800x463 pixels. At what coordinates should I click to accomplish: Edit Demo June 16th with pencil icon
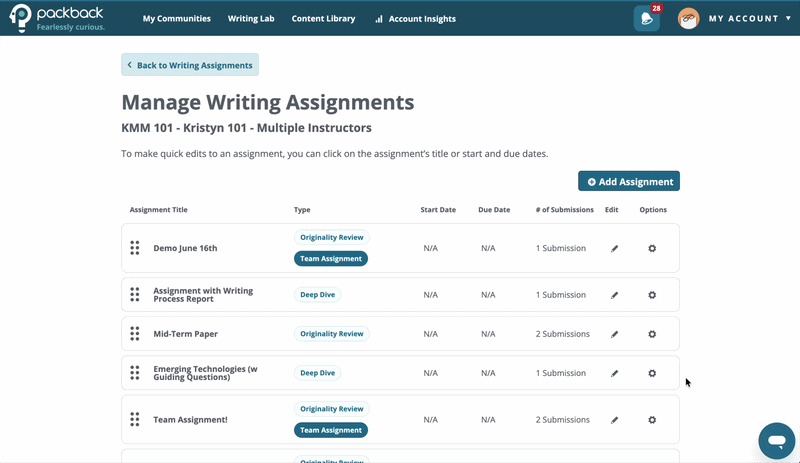614,249
